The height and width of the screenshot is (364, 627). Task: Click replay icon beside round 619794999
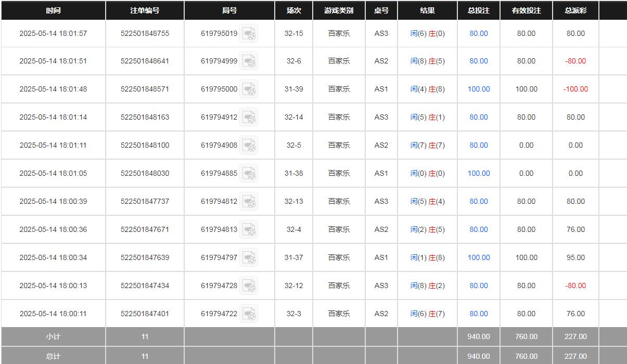pos(249,61)
